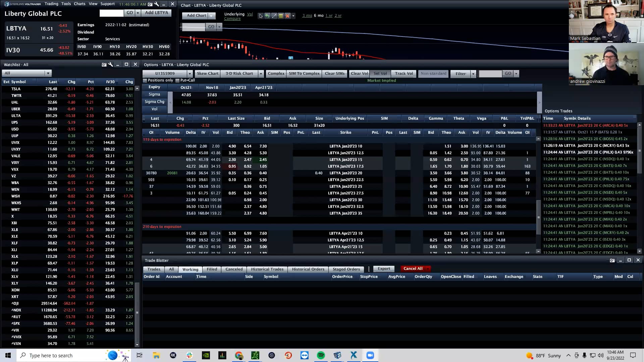Launch Excel from the taskbar
The width and height of the screenshot is (644, 362).
point(354,355)
